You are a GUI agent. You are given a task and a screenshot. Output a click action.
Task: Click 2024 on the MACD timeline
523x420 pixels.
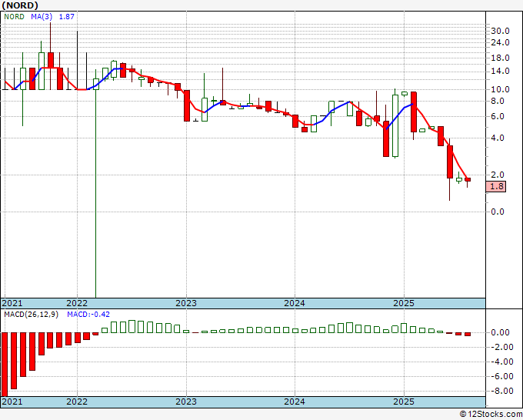click(295, 402)
